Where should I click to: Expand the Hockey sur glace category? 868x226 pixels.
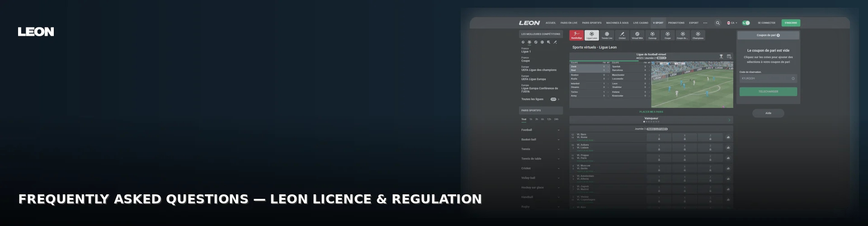541,188
